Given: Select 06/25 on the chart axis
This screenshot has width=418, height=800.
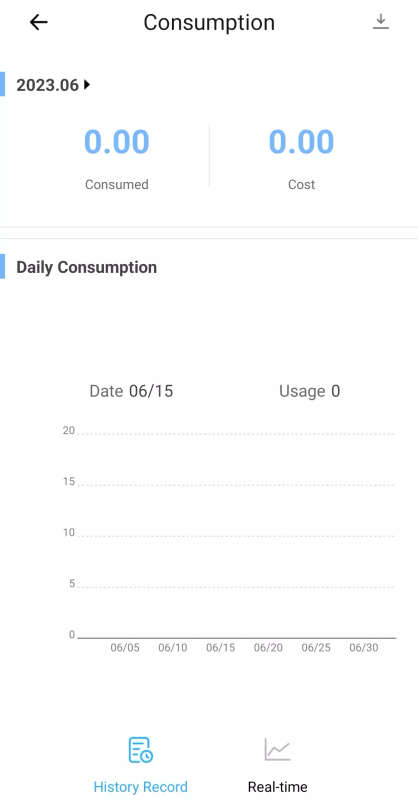Looking at the screenshot, I should tap(316, 647).
